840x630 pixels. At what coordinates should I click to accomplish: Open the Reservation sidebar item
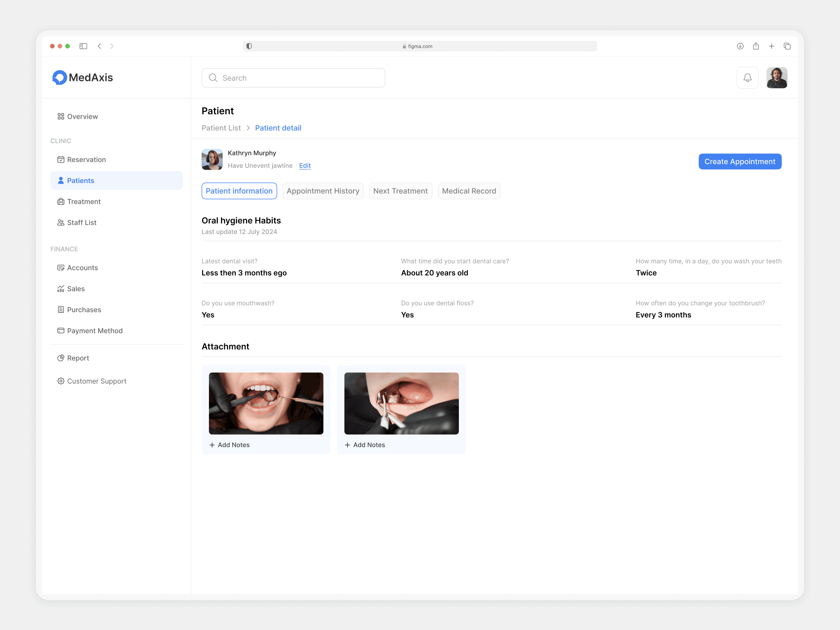pyautogui.click(x=86, y=160)
